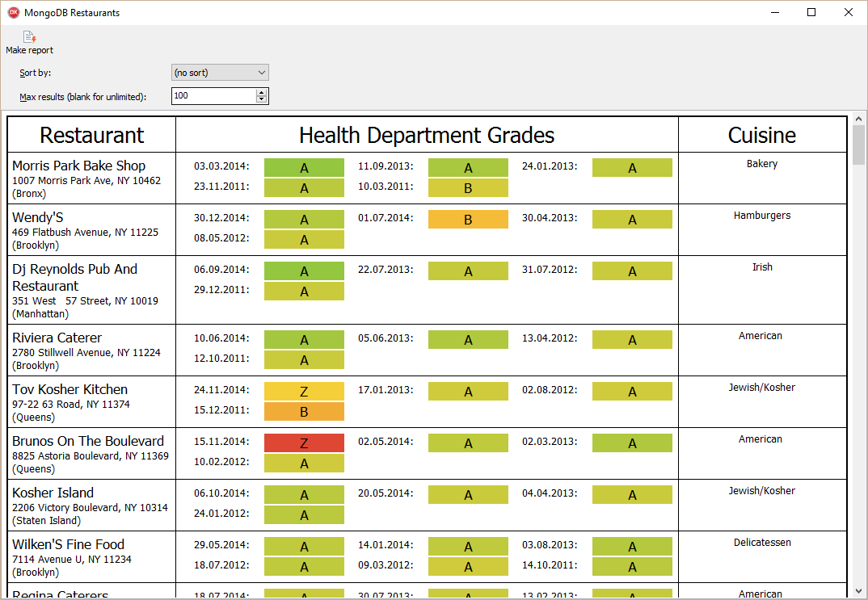
Task: Click the yellow Z grade for Tov Kosher Kitchen
Action: pyautogui.click(x=304, y=392)
